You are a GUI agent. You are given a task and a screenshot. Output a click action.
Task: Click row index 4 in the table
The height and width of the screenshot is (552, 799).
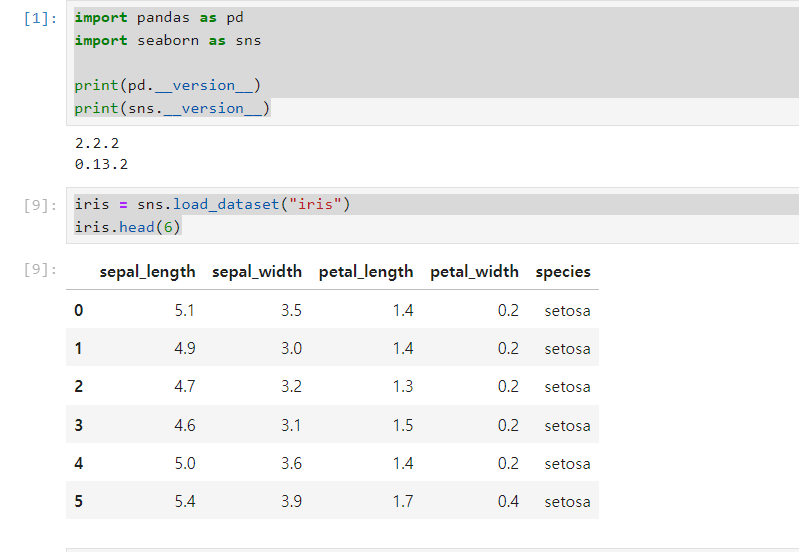(78, 463)
